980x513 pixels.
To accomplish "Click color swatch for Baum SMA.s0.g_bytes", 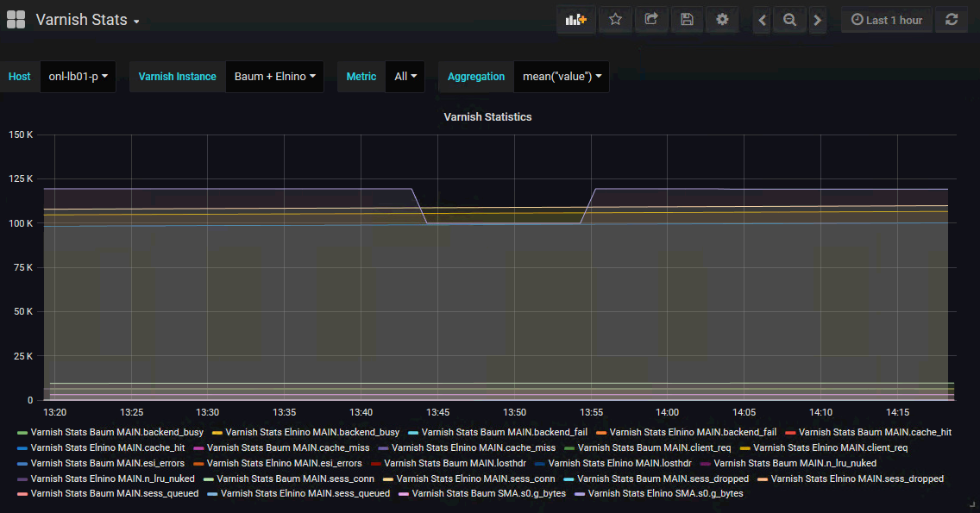I will tap(404, 494).
